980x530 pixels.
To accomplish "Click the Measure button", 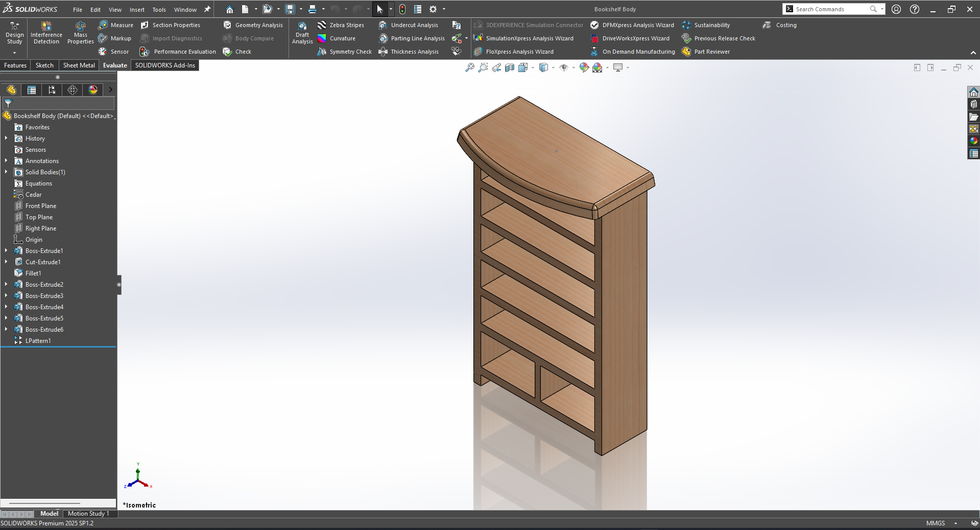I will [116, 25].
